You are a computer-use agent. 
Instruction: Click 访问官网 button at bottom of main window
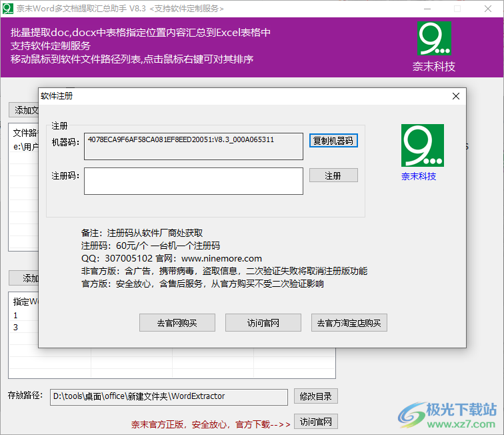315,422
